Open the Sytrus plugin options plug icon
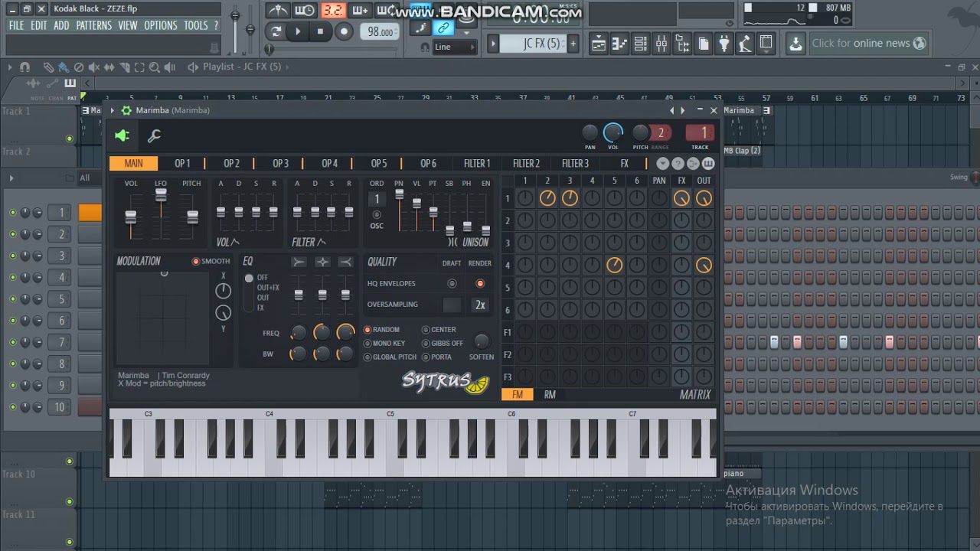Viewport: 980px width, 551px height. click(x=122, y=136)
